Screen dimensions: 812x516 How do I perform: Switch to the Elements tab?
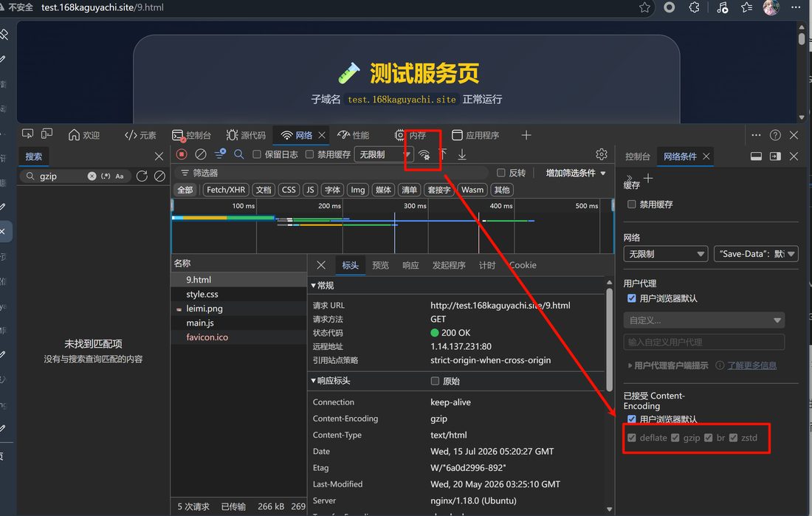(140, 135)
